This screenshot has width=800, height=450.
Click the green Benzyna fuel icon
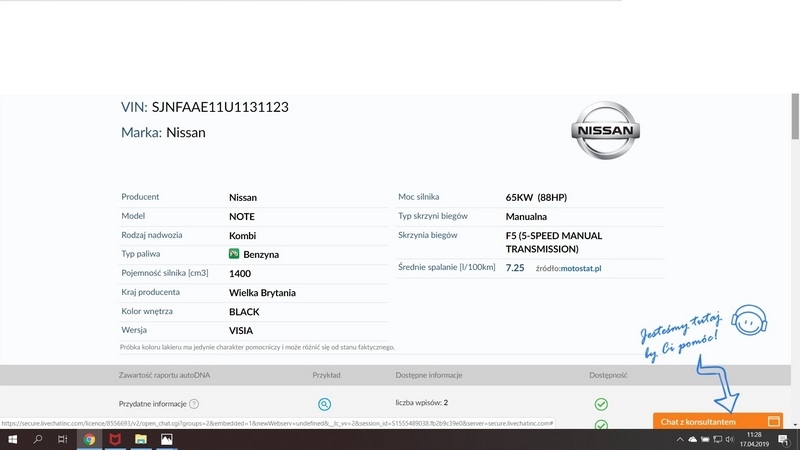[234, 254]
